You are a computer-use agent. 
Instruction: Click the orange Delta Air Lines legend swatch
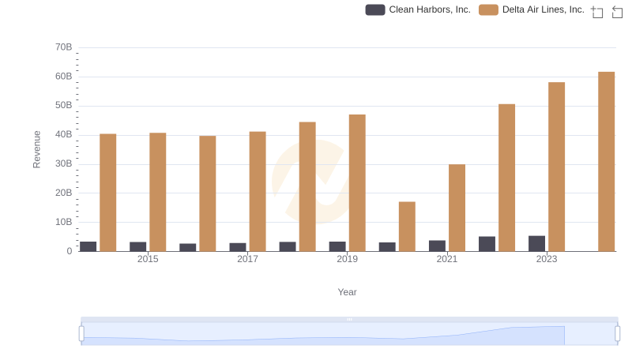coord(489,9)
